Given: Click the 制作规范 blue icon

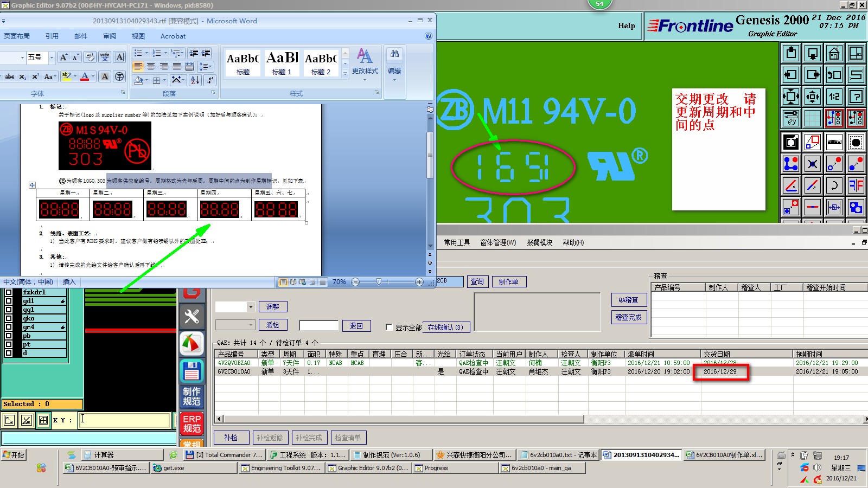Looking at the screenshot, I should [192, 397].
